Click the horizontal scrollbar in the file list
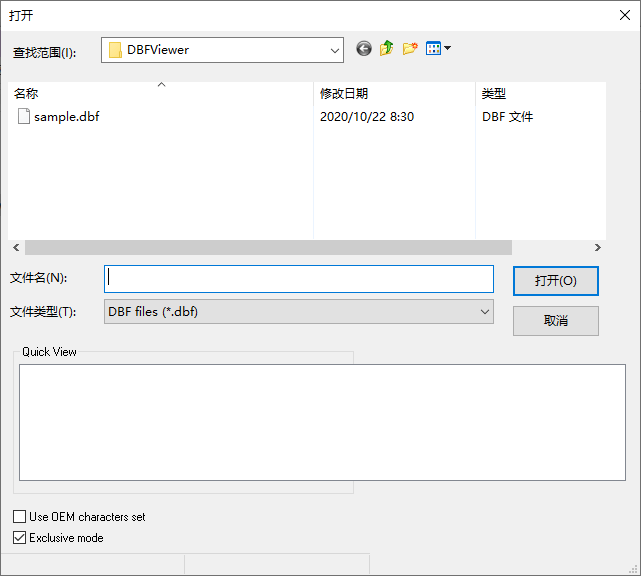Viewport: 641px width, 576px height. (x=268, y=247)
